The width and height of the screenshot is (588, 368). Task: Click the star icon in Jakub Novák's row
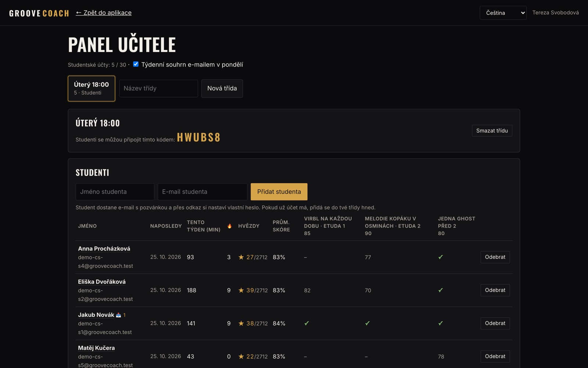coord(241,323)
